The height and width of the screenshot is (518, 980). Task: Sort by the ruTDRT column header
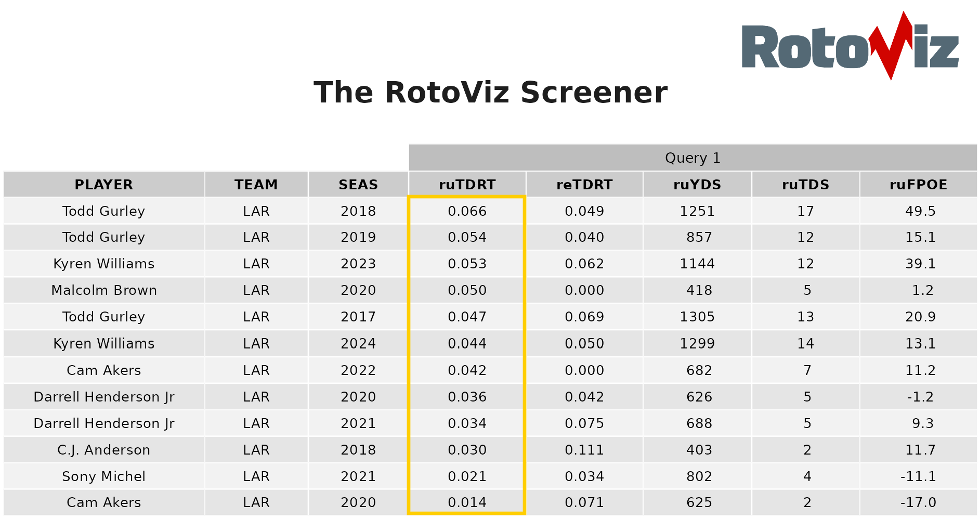coord(467,185)
